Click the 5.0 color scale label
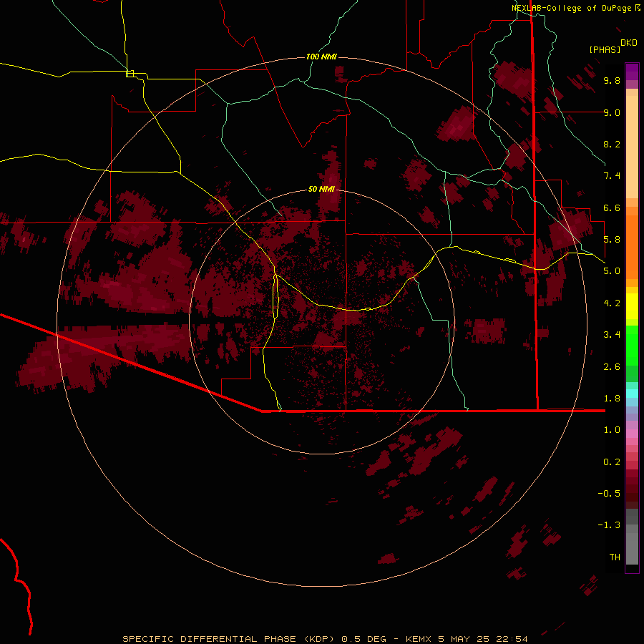The width and height of the screenshot is (644, 644). [612, 271]
